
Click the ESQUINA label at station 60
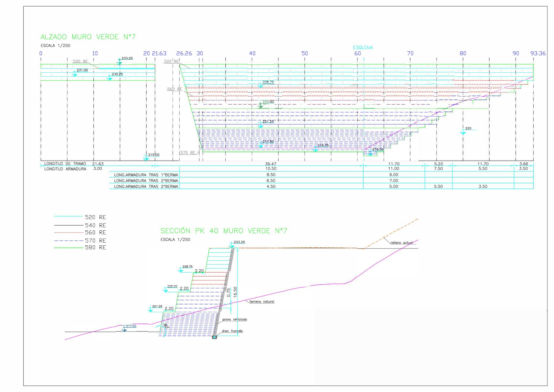(x=363, y=48)
